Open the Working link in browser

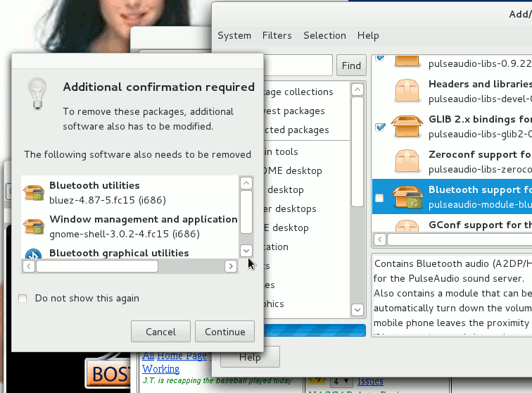coord(161,369)
